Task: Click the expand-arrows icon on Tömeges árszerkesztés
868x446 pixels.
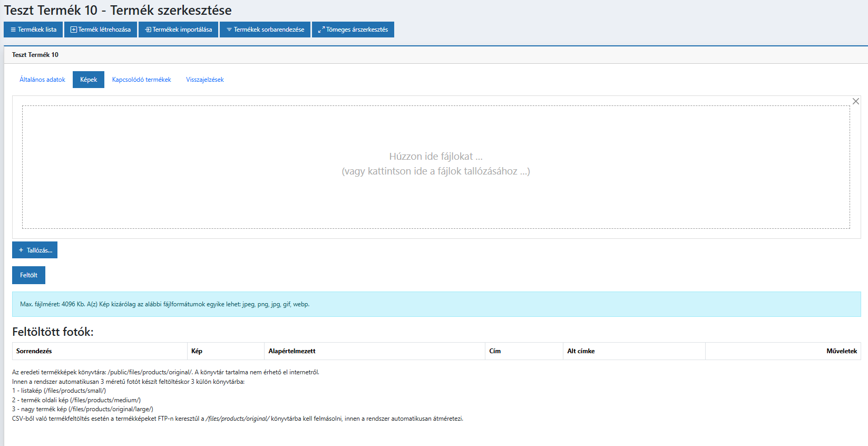Action: coord(321,30)
